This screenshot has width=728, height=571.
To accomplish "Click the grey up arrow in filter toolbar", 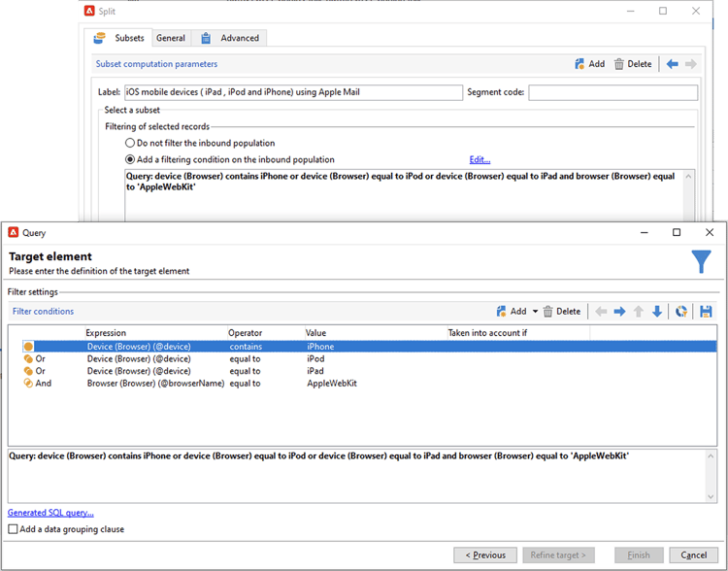I will click(639, 312).
